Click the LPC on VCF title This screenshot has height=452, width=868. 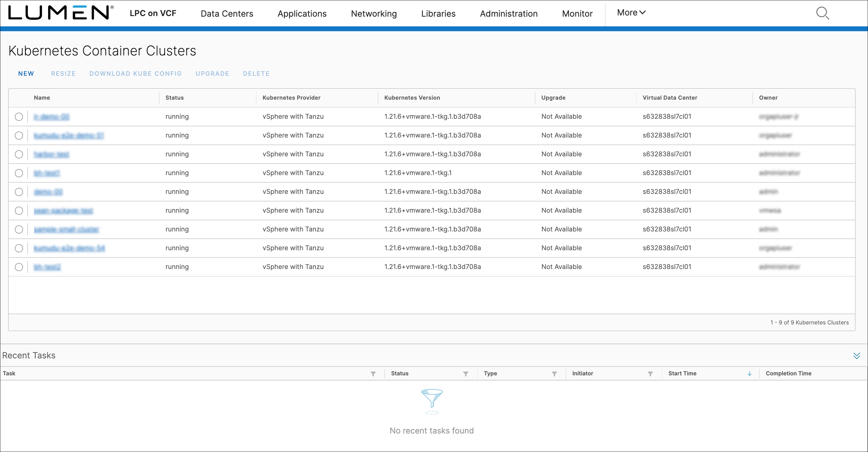coord(153,13)
